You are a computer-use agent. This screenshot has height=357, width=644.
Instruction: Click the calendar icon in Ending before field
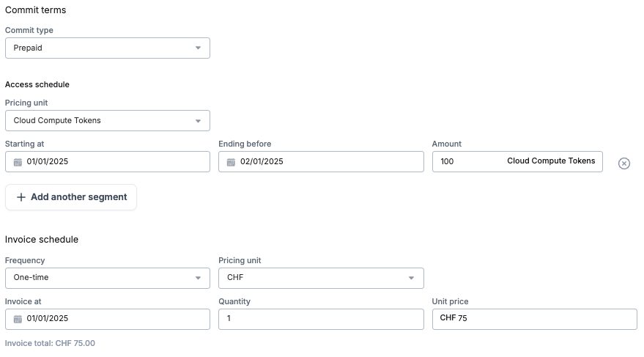(x=232, y=162)
